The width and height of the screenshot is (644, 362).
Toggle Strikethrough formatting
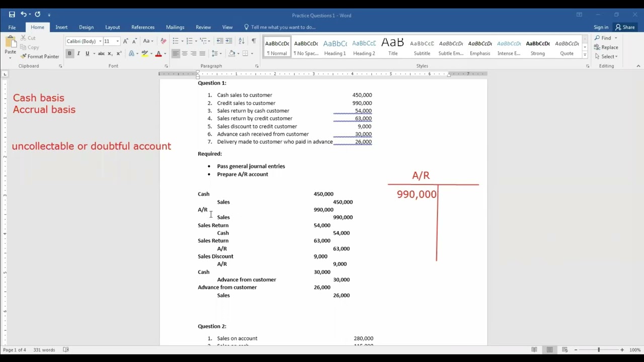point(101,53)
